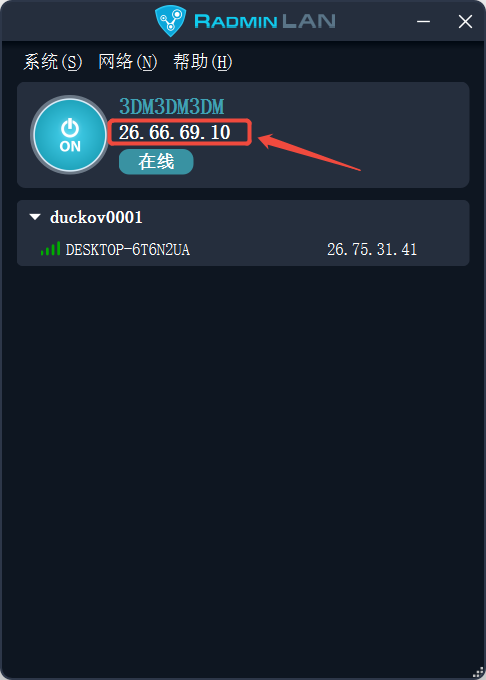Minimize the Radmin LAN window

click(x=424, y=21)
